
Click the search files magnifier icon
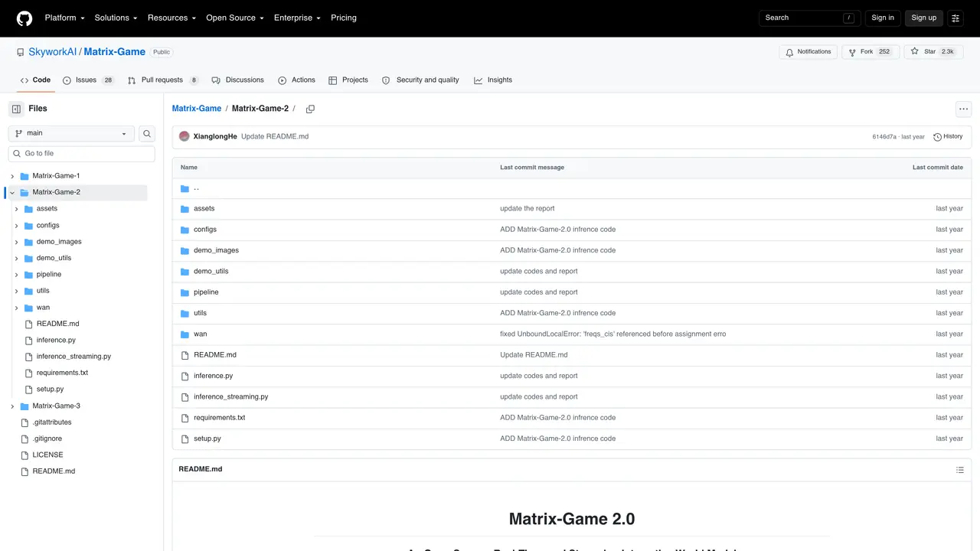click(146, 133)
